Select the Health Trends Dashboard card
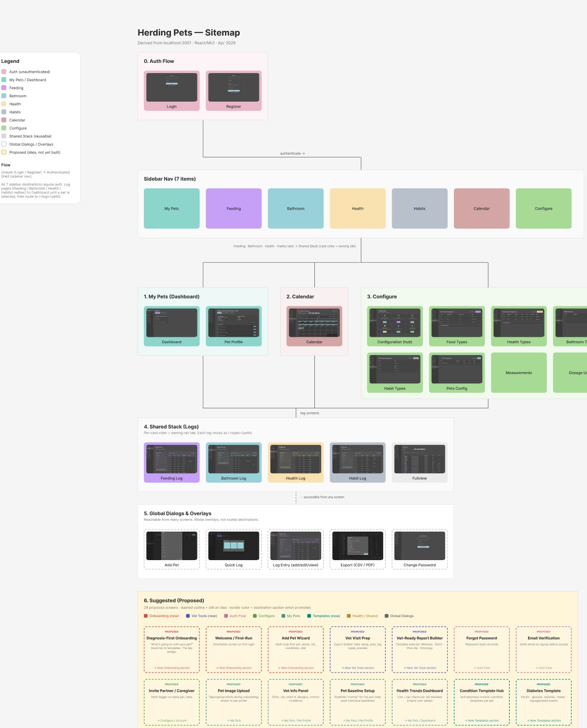This screenshot has height=728, width=587. [x=419, y=702]
